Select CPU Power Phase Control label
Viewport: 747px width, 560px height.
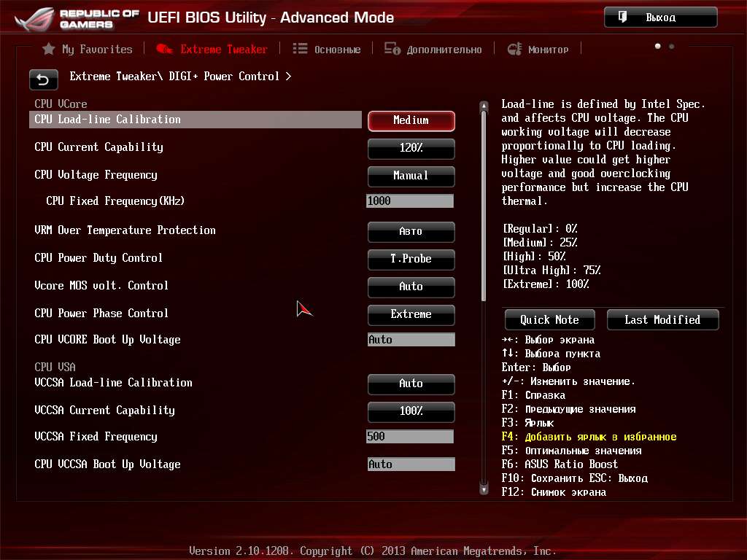point(101,314)
